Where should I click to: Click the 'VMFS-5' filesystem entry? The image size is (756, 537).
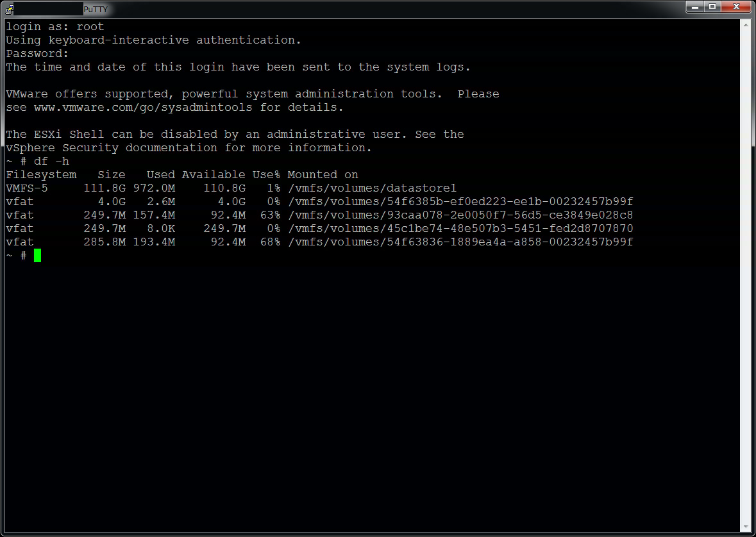pyautogui.click(x=27, y=188)
